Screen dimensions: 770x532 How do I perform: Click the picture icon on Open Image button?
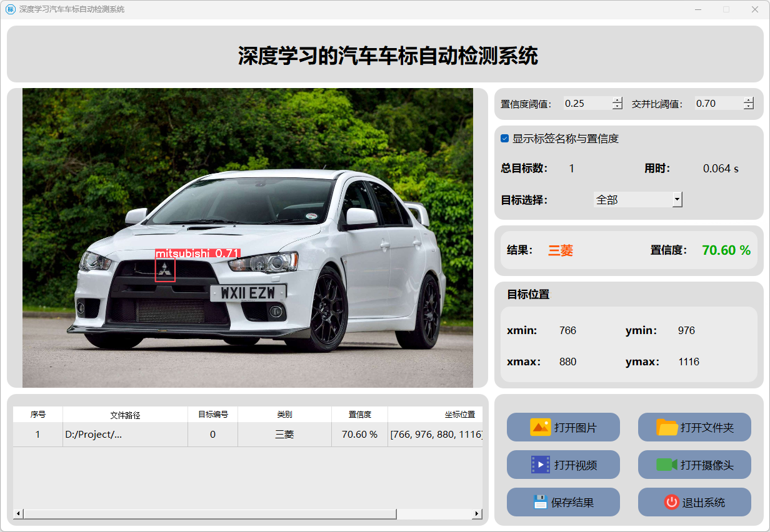click(540, 427)
